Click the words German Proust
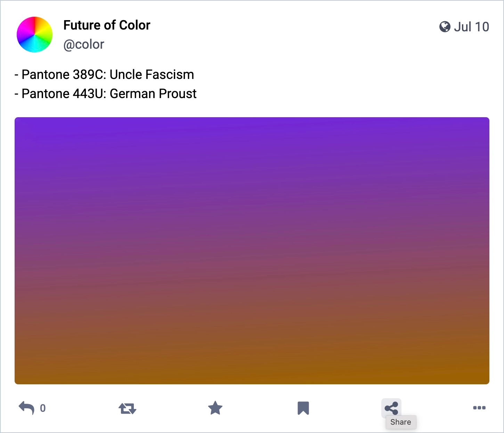504x433 pixels. [x=153, y=94]
